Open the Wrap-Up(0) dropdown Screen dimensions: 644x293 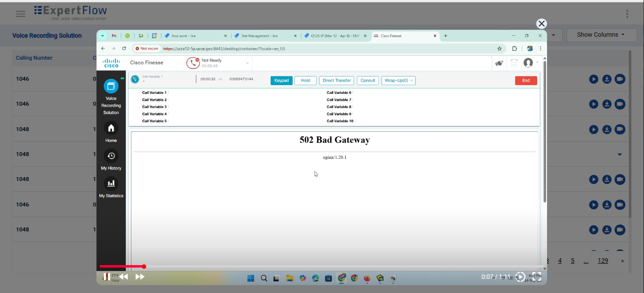coord(398,80)
